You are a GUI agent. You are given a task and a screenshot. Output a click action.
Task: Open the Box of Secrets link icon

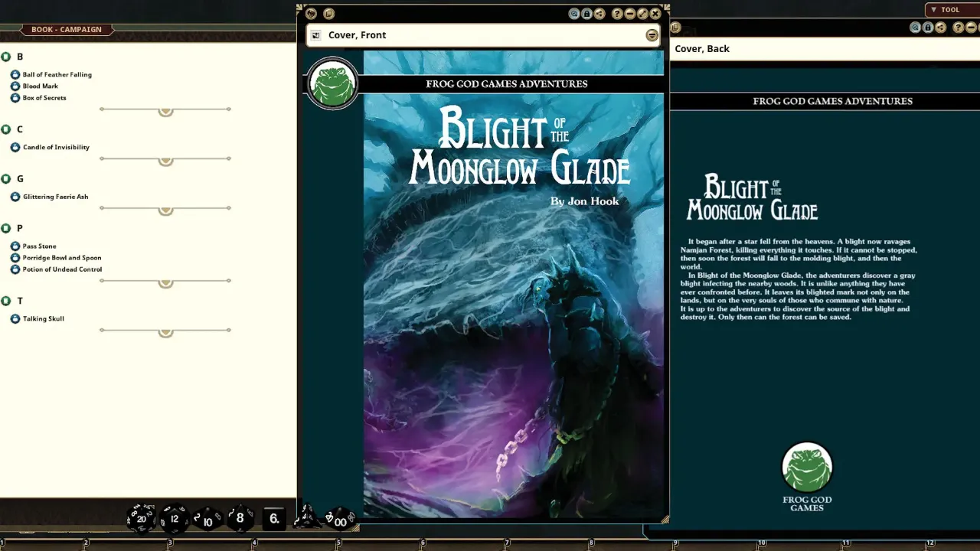coord(15,98)
